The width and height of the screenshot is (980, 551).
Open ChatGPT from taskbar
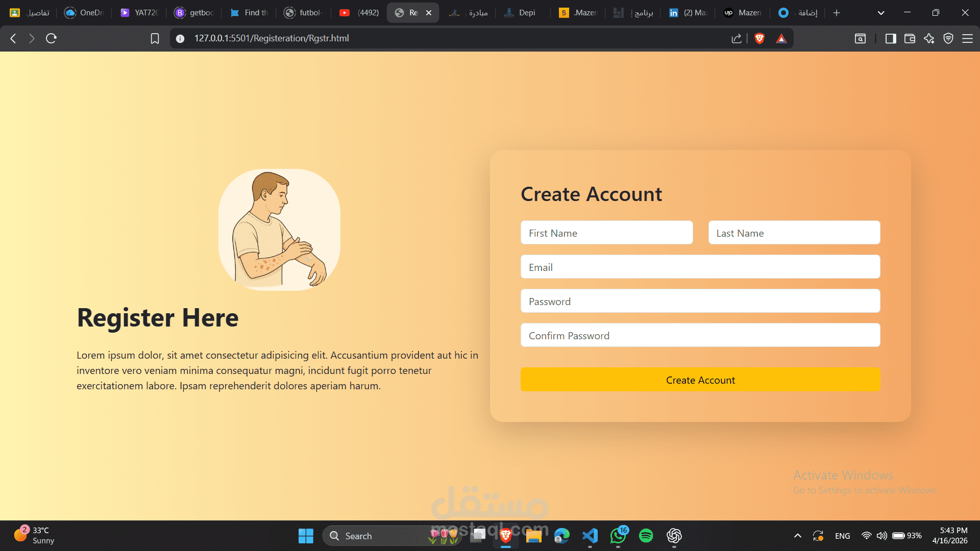pos(674,536)
